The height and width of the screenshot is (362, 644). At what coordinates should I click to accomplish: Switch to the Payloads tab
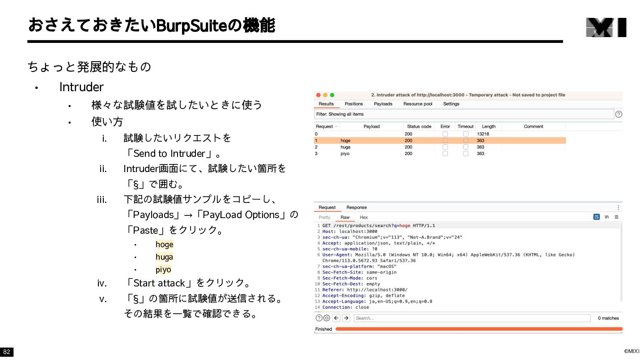[x=383, y=104]
